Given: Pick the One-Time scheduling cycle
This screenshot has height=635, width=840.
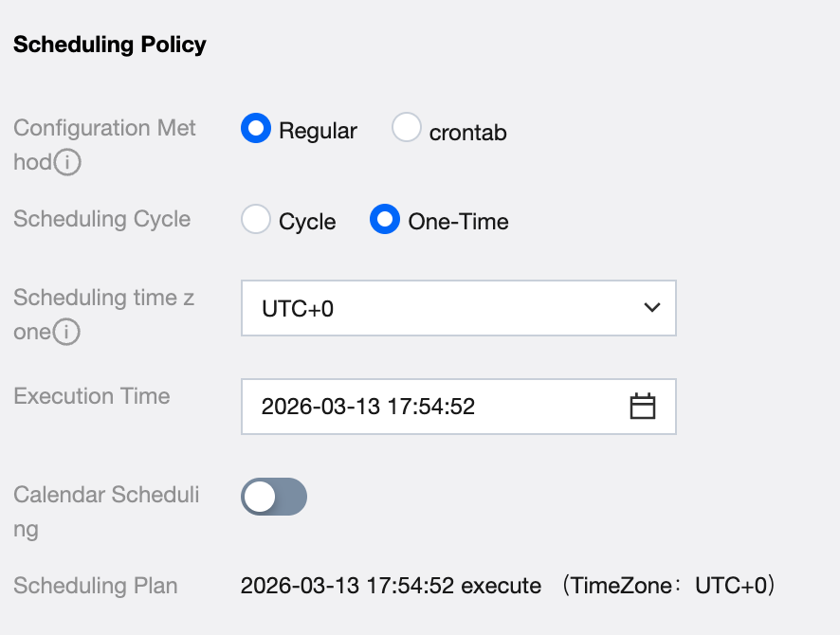Looking at the screenshot, I should 385,220.
